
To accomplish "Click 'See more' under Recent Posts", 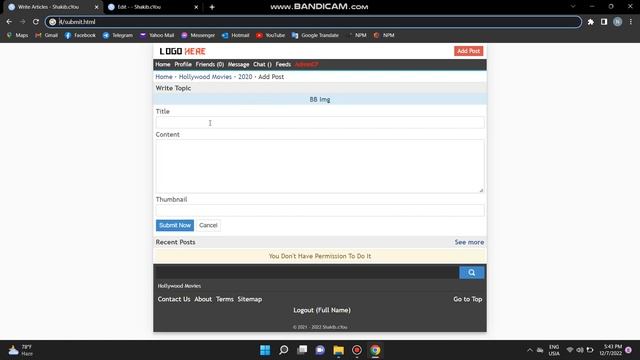I will (x=469, y=242).
